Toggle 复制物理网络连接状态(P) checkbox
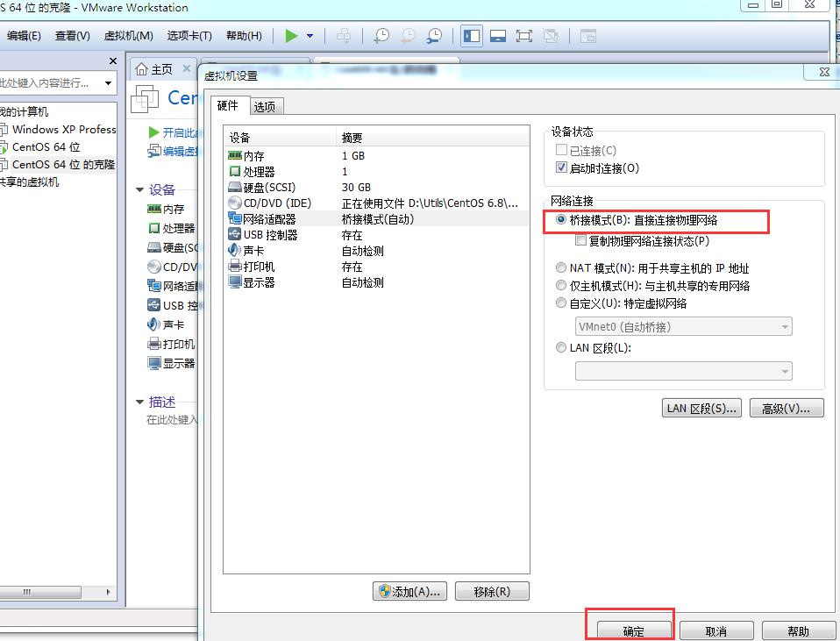840x641 pixels. coord(580,240)
